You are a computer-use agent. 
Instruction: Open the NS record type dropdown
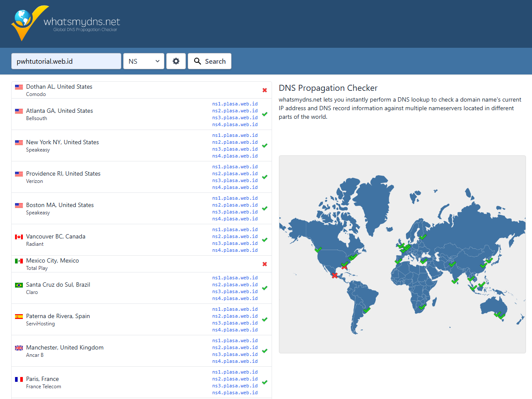[x=144, y=61]
